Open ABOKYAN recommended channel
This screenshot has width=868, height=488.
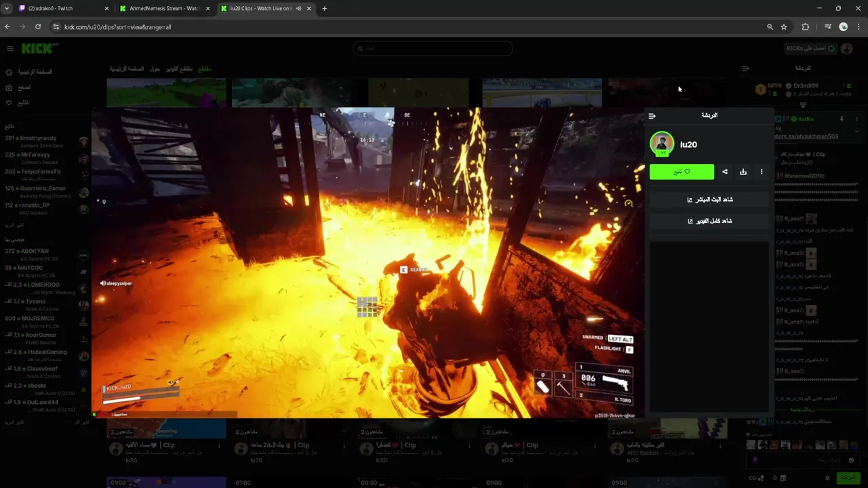tap(46, 255)
